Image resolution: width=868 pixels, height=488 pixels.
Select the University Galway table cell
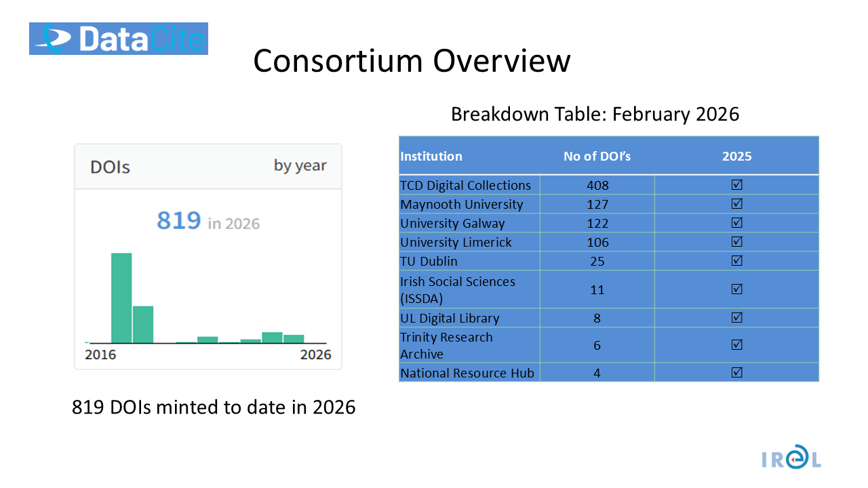tap(452, 223)
